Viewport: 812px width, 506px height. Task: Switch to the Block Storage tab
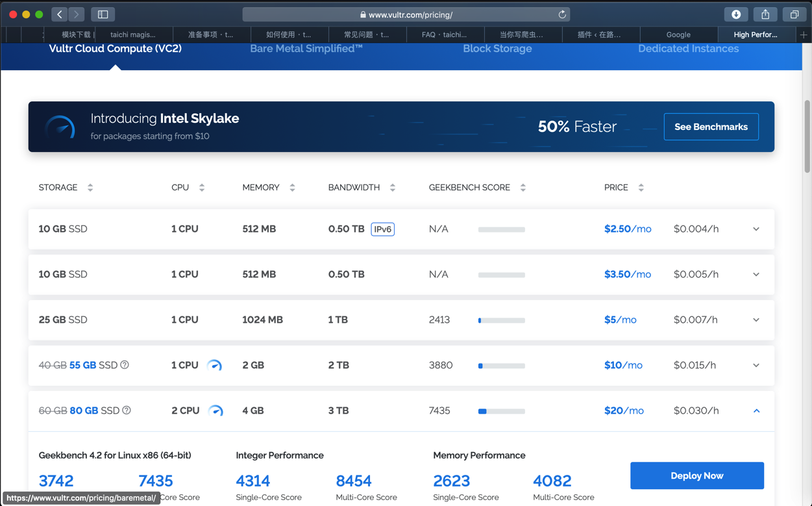[x=497, y=49]
